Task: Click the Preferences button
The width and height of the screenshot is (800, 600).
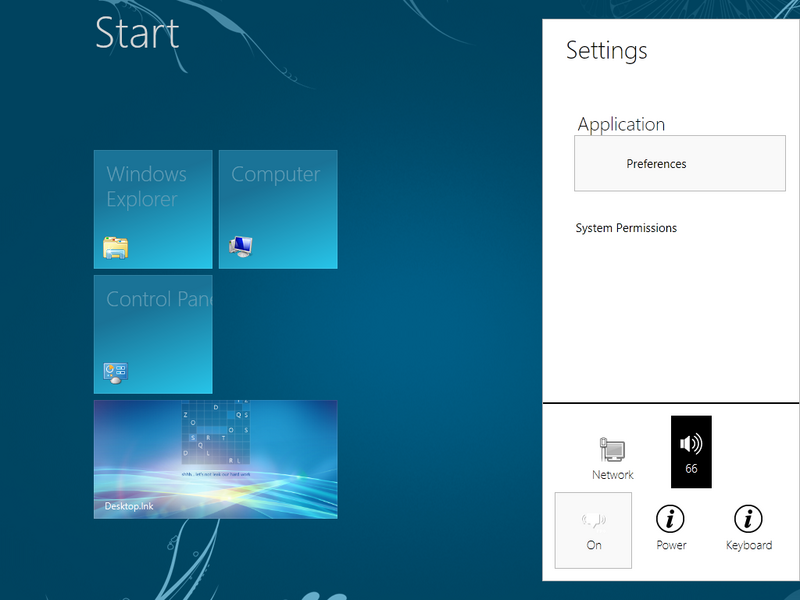Action: pos(680,163)
